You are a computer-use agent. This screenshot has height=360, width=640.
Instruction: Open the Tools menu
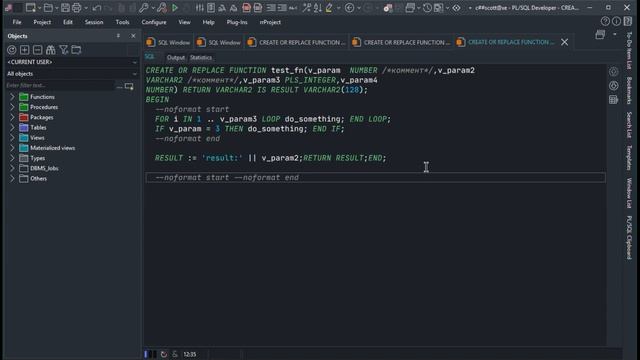coord(122,22)
